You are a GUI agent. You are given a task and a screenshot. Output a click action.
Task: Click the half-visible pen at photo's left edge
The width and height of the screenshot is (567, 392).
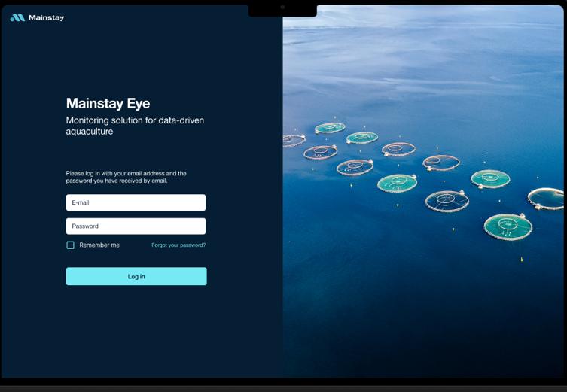[x=292, y=140]
